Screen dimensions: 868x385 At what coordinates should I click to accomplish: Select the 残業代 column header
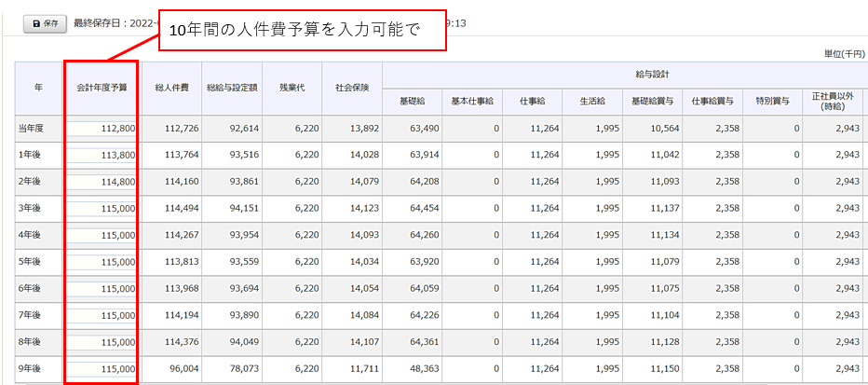(x=292, y=88)
